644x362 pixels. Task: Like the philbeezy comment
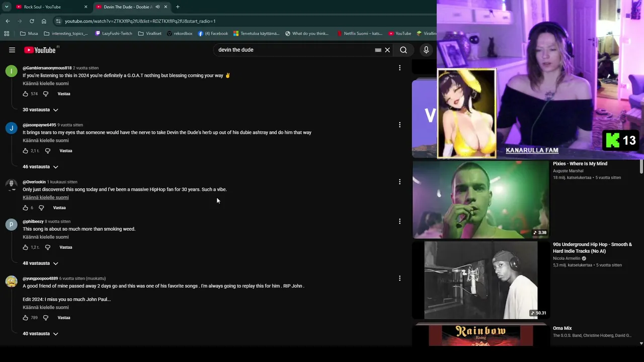point(26,247)
